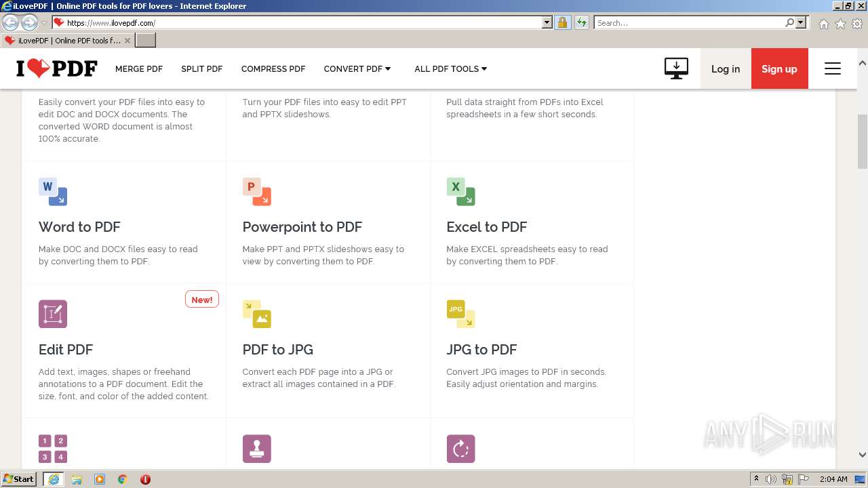868x488 pixels.
Task: Focus the URL address field
Action: 303,22
